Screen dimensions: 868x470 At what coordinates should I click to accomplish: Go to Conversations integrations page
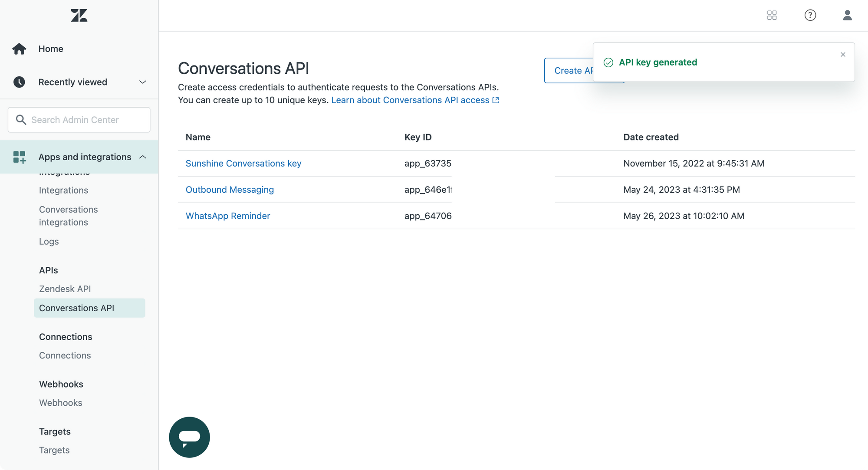click(x=69, y=216)
